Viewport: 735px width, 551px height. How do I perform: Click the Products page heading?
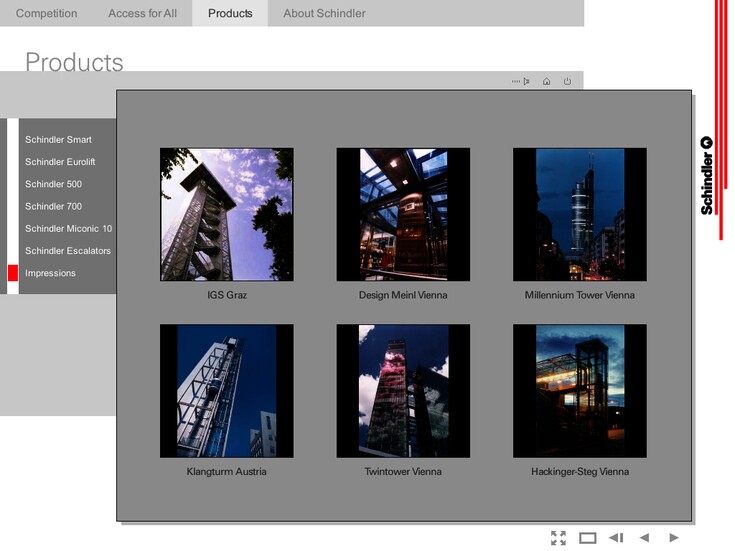pos(74,62)
